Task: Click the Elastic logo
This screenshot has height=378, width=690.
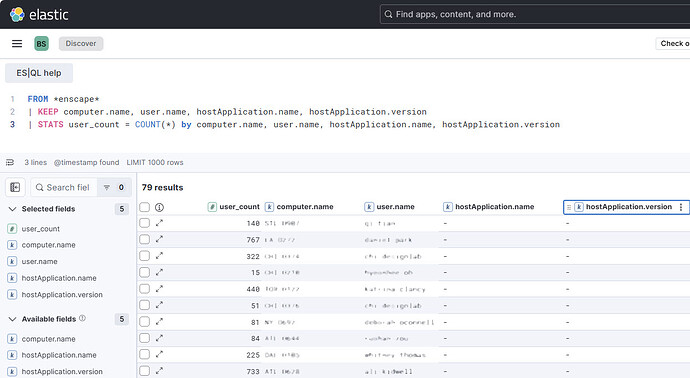Action: tap(39, 15)
